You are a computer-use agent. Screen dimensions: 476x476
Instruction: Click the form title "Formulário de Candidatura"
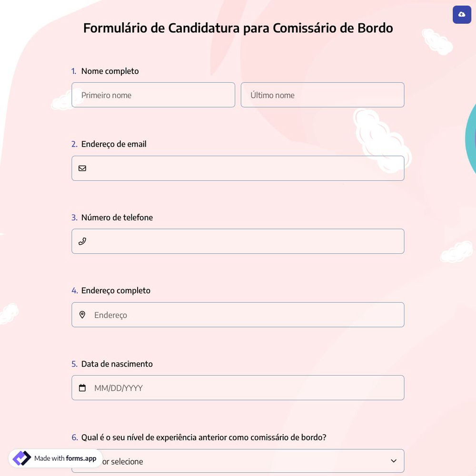(x=238, y=28)
